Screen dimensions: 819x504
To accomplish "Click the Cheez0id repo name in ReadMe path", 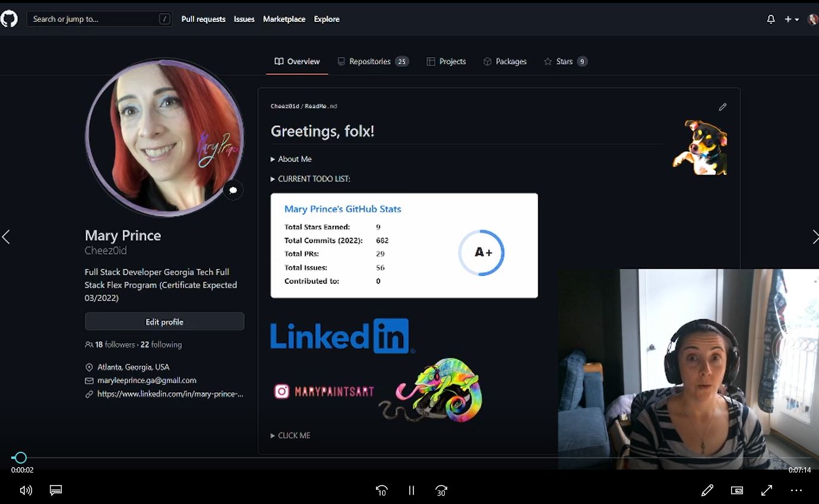I will [x=285, y=106].
